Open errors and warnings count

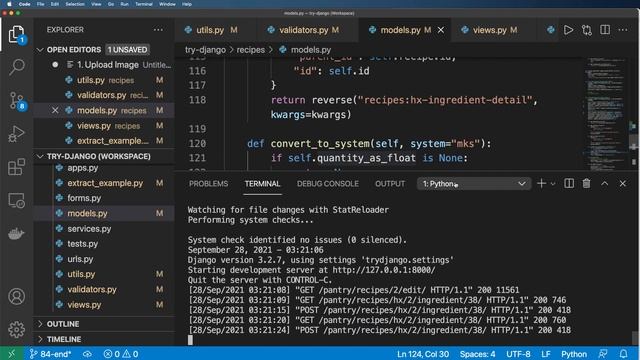click(x=120, y=354)
